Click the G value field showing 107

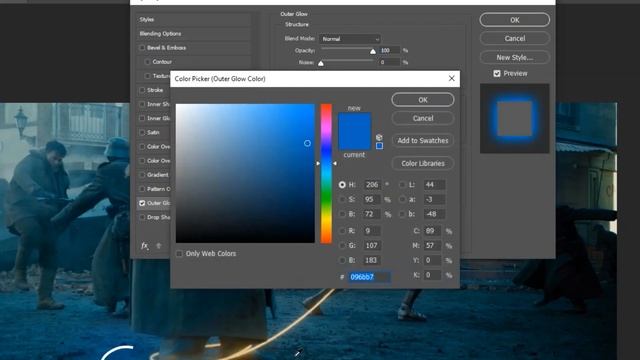(372, 245)
